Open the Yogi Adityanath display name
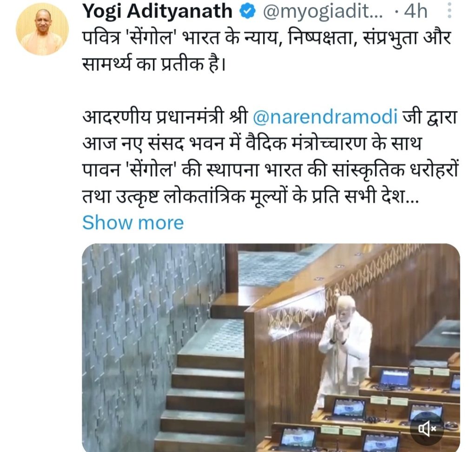The image size is (476, 452). point(158,12)
